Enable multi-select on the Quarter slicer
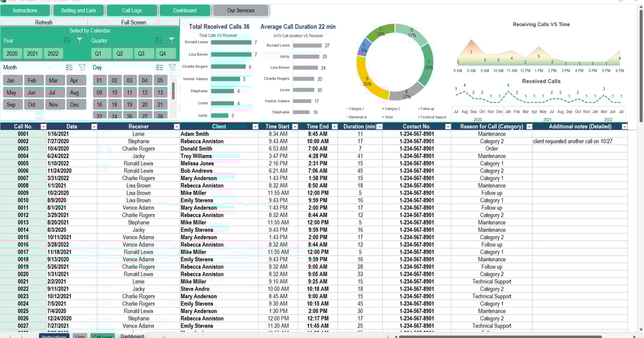This screenshot has width=644, height=338. click(158, 41)
